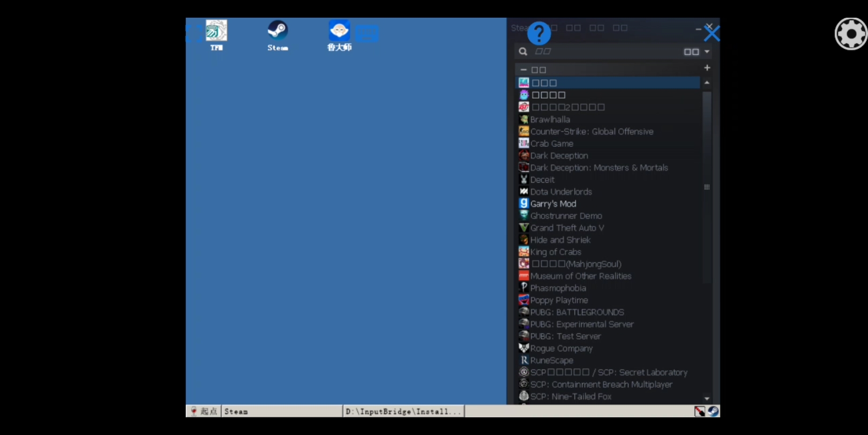Switch to the D:\InputBridge\Install taskbar window
The width and height of the screenshot is (868, 435).
click(403, 411)
